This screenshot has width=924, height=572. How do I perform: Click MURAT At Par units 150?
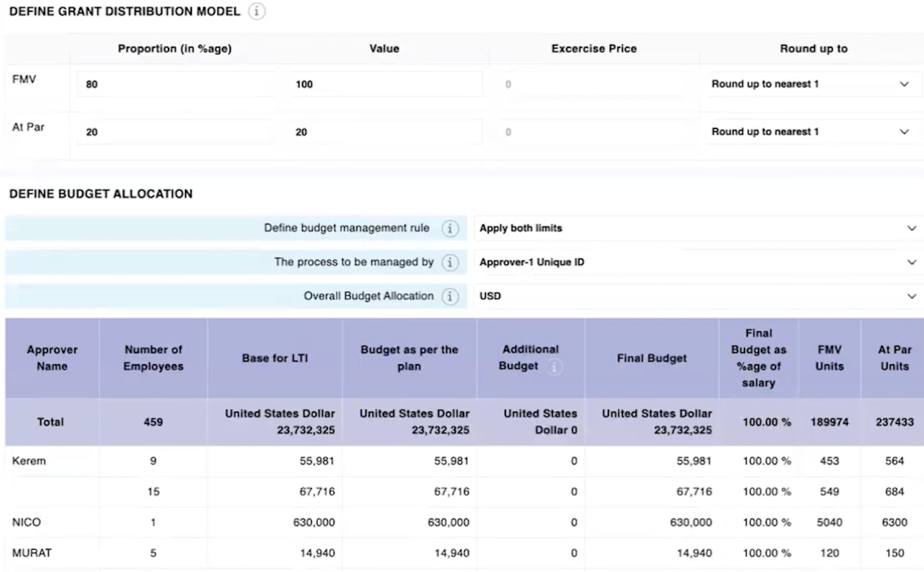pos(895,553)
